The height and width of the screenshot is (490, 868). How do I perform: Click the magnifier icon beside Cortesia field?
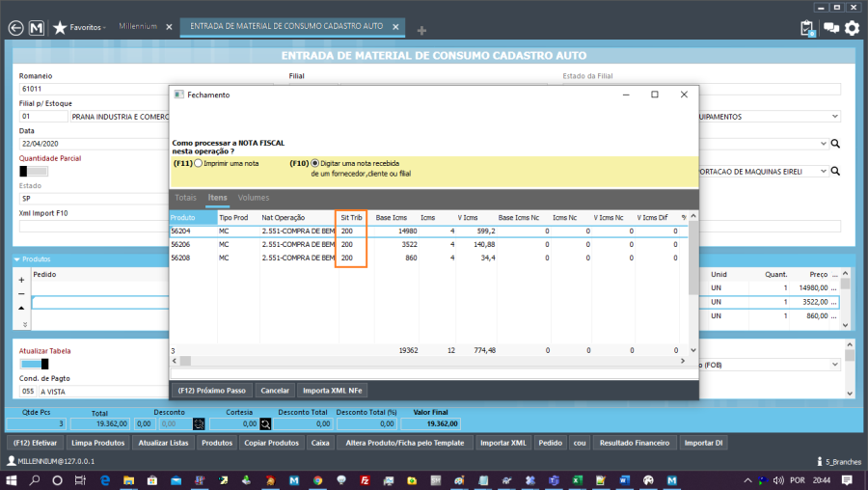coord(264,423)
